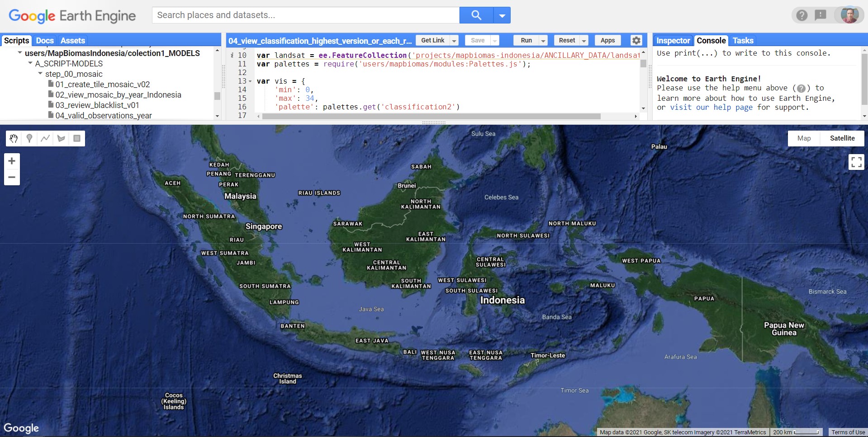868x437 pixels.
Task: Switch map to Map view
Action: coord(804,138)
